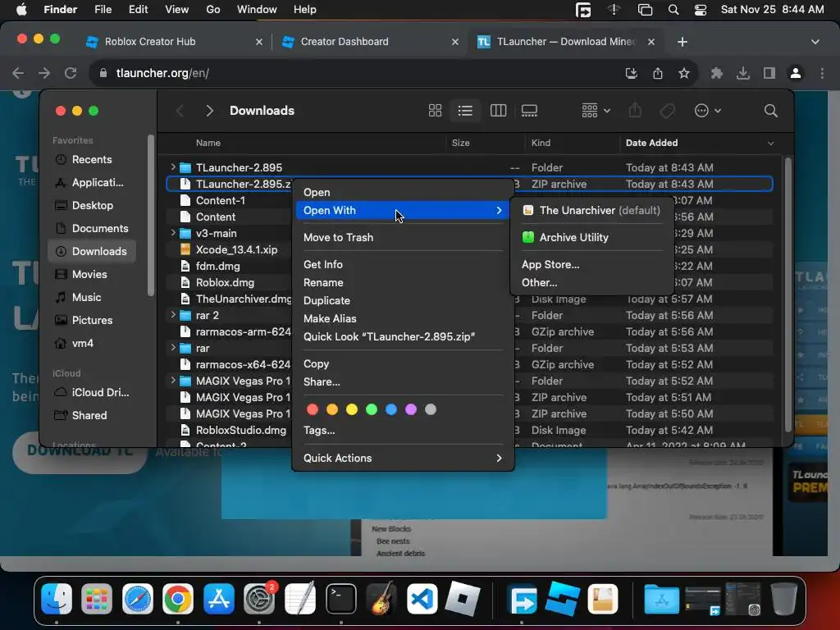Bookmark page with the star icon
840x630 pixels.
[x=683, y=73]
